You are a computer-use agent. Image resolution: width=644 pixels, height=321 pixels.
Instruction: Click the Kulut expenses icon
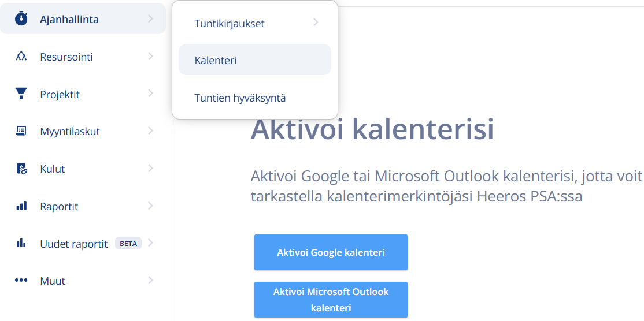coord(21,169)
